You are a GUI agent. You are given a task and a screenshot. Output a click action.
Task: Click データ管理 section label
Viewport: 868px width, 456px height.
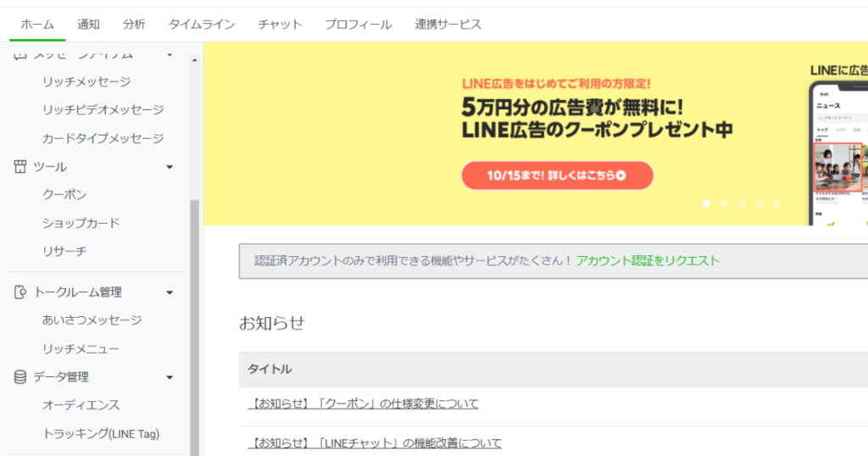(x=61, y=377)
